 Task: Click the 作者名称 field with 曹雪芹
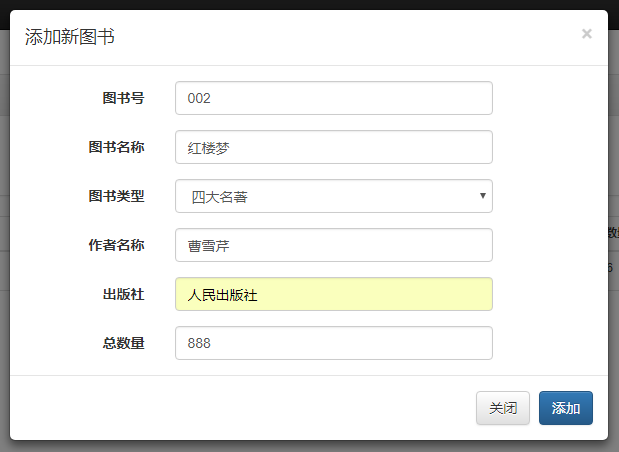coord(333,245)
